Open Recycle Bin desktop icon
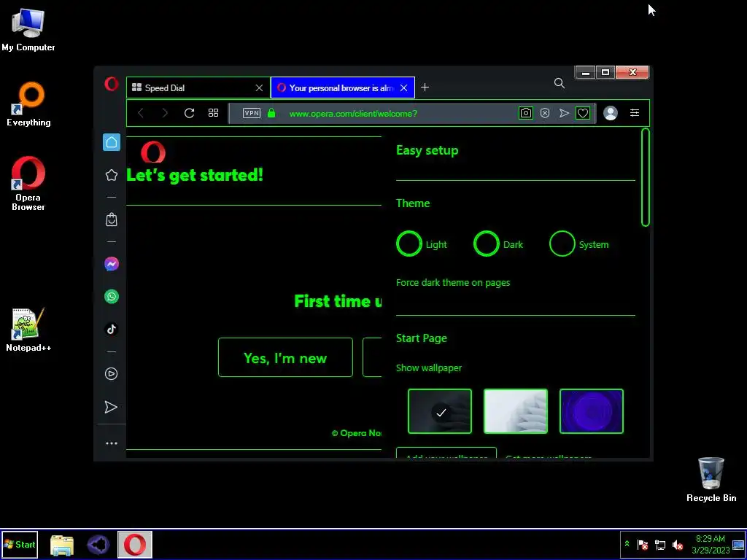Screen dimensions: 747x560 tap(711, 480)
